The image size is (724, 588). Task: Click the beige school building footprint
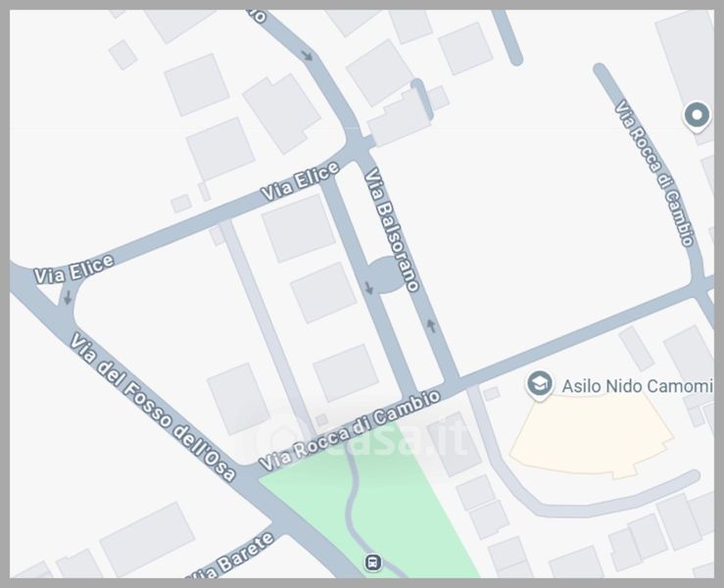pyautogui.click(x=592, y=438)
